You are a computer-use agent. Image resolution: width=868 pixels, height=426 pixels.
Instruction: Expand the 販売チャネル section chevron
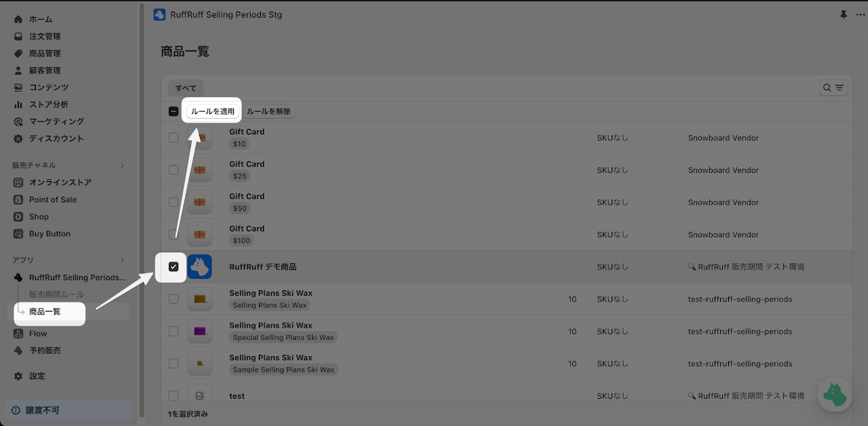pyautogui.click(x=123, y=166)
